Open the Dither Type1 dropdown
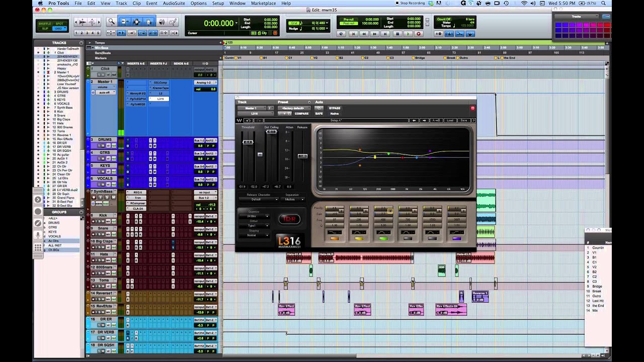 pyautogui.click(x=254, y=226)
